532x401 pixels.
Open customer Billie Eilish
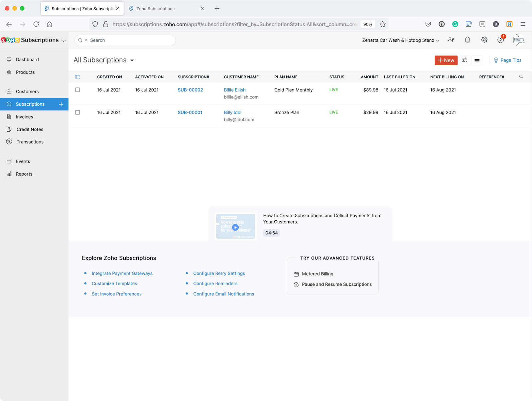point(235,90)
